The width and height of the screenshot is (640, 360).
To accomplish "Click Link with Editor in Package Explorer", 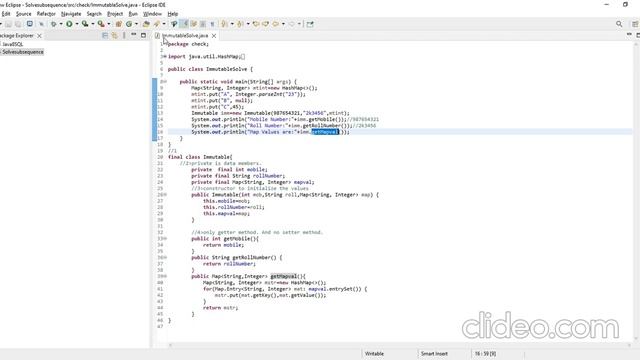I will (115, 36).
